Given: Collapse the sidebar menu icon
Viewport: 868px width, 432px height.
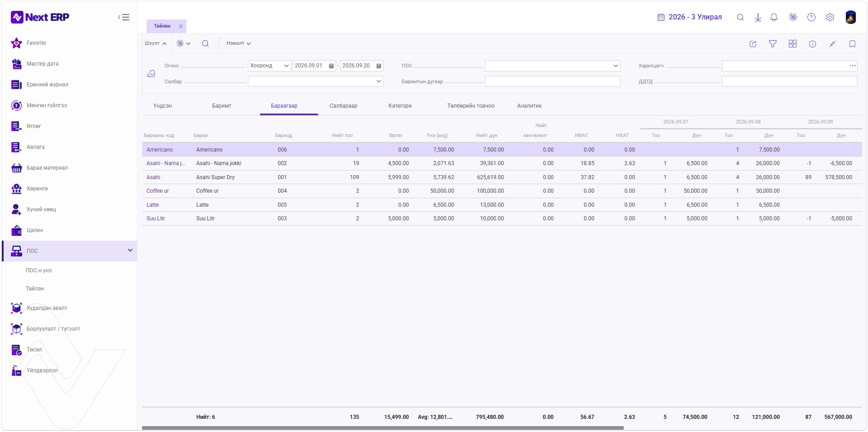Looking at the screenshot, I should pos(123,17).
